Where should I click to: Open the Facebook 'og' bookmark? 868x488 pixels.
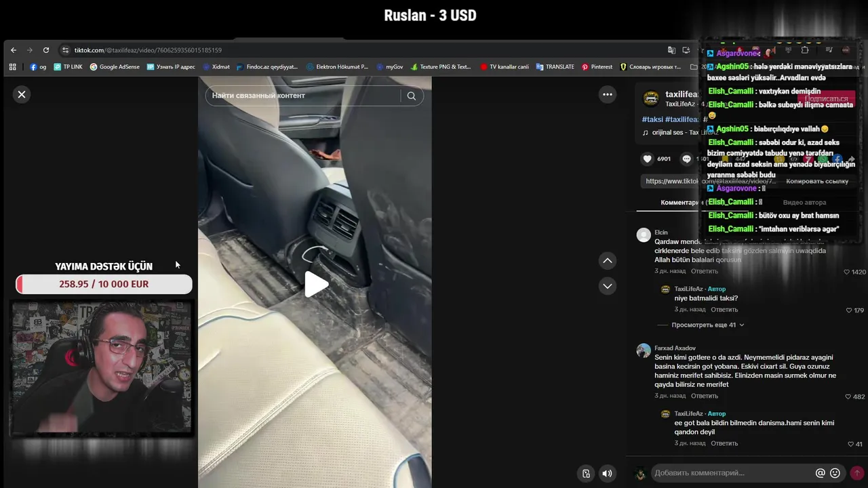point(38,67)
